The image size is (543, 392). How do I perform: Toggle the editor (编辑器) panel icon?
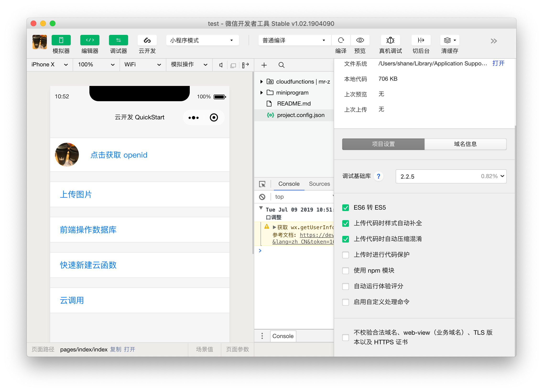tap(90, 40)
